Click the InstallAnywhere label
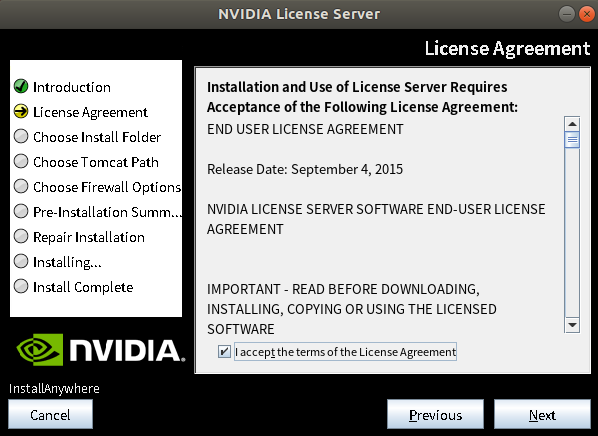 [x=54, y=388]
